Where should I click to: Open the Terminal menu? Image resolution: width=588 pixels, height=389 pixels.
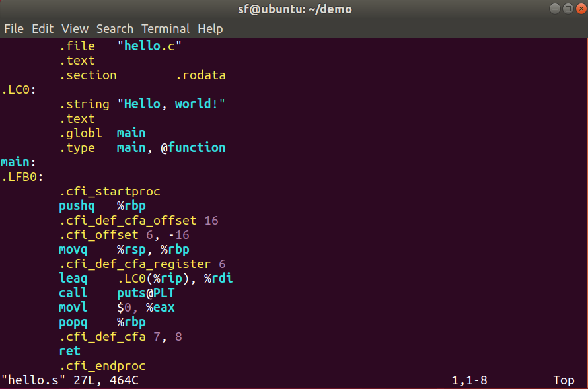coord(165,29)
